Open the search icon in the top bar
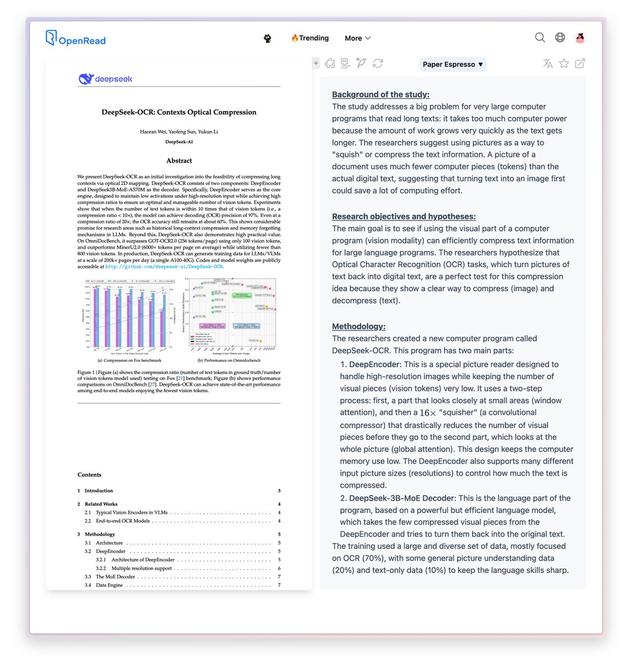 pyautogui.click(x=540, y=38)
